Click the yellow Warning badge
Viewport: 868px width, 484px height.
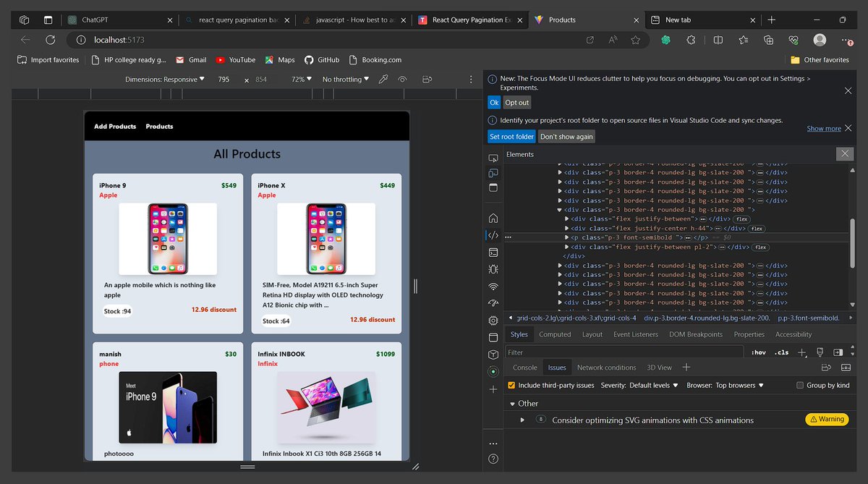826,419
